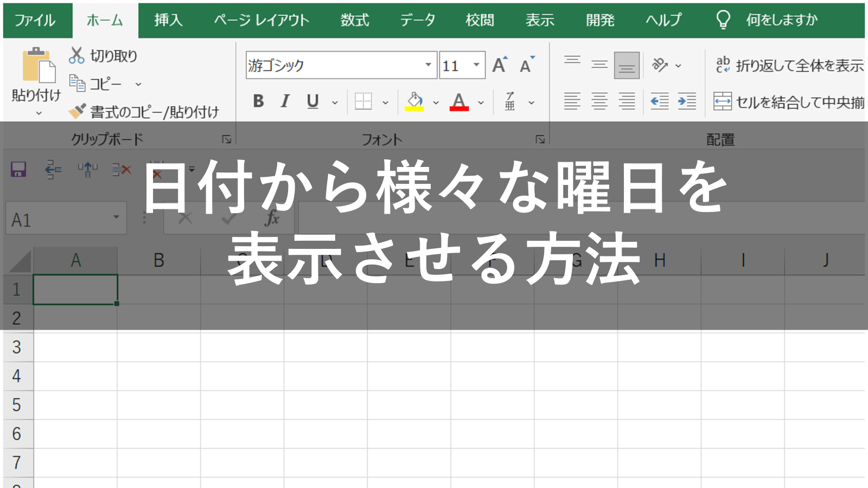The width and height of the screenshot is (868, 488).
Task: Increase font size with large A
Action: [x=500, y=65]
